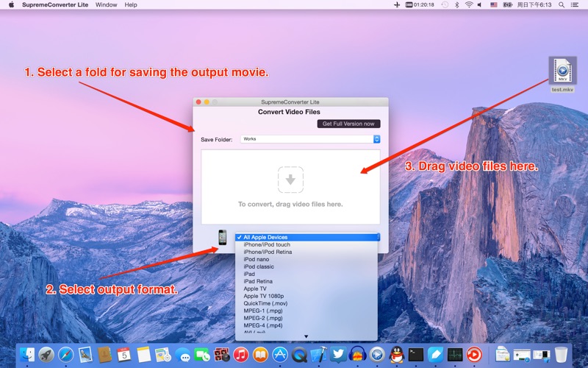Click the volume icon in the menu bar
The height and width of the screenshot is (368, 588).
tap(480, 5)
